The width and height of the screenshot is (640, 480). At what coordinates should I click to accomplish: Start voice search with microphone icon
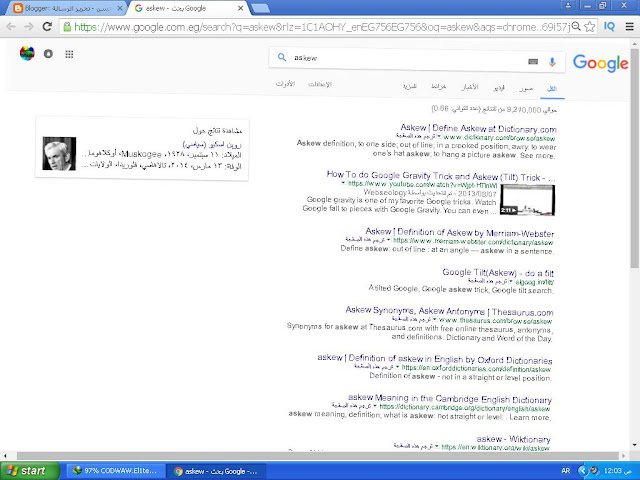point(552,62)
